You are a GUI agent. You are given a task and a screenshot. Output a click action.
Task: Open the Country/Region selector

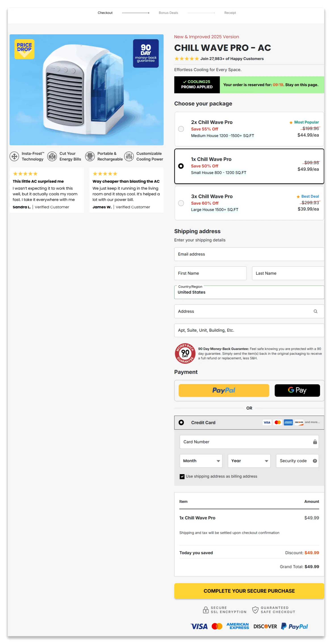pos(249,292)
